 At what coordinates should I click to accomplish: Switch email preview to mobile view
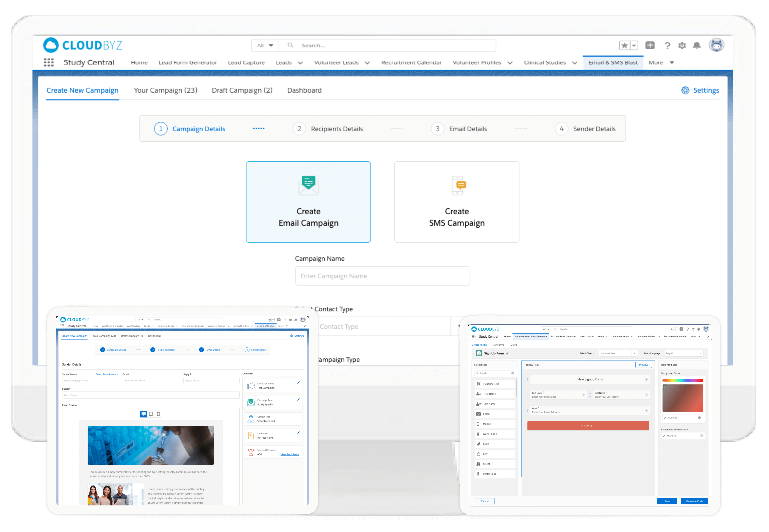click(158, 414)
